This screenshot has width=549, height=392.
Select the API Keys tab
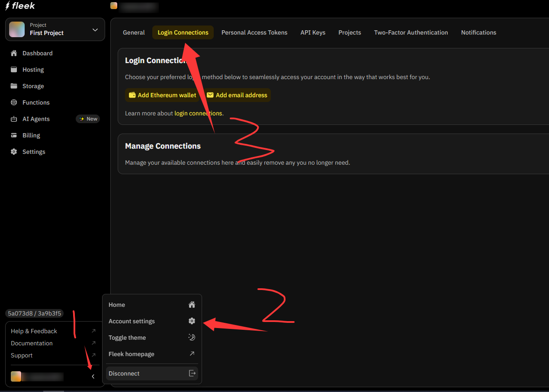pyautogui.click(x=313, y=32)
